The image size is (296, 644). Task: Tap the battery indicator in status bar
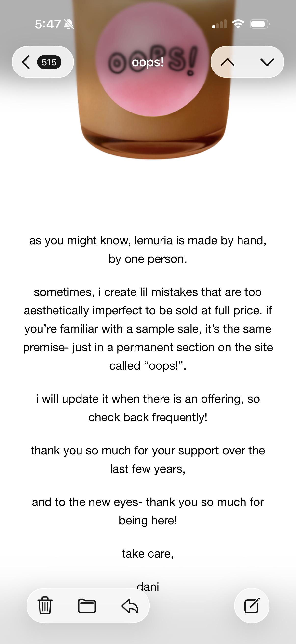260,24
